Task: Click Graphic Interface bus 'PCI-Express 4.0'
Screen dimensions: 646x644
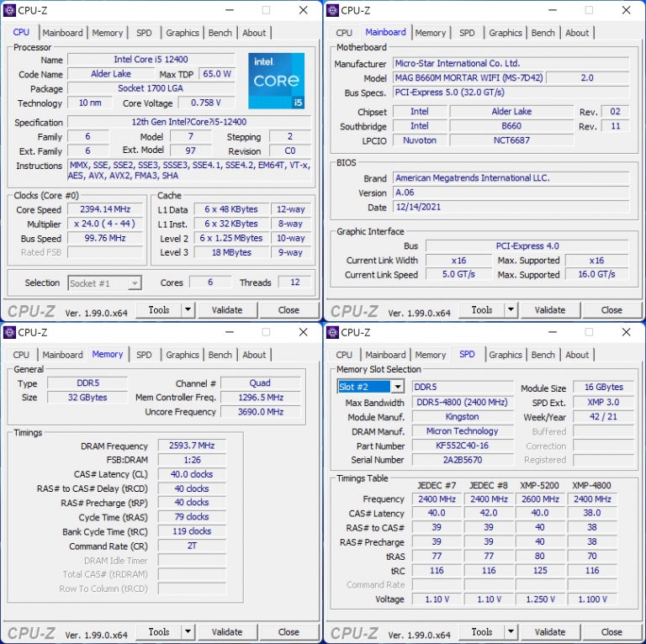Action: (x=527, y=245)
